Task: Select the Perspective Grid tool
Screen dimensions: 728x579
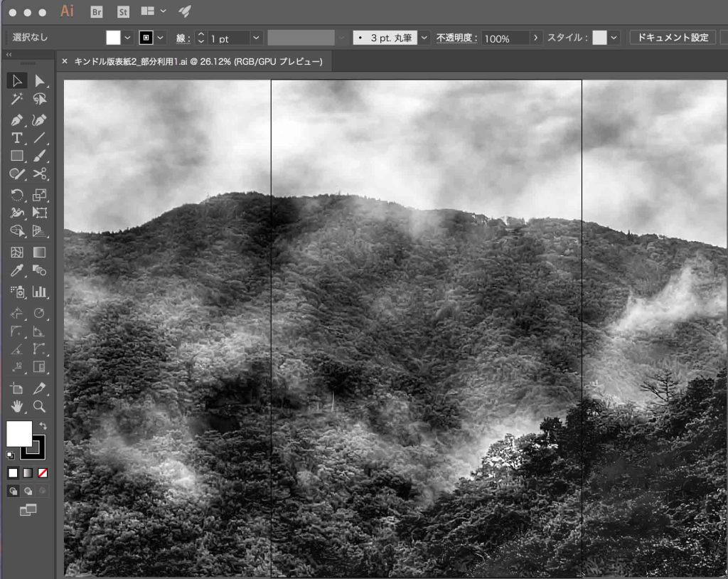Action: (x=40, y=231)
